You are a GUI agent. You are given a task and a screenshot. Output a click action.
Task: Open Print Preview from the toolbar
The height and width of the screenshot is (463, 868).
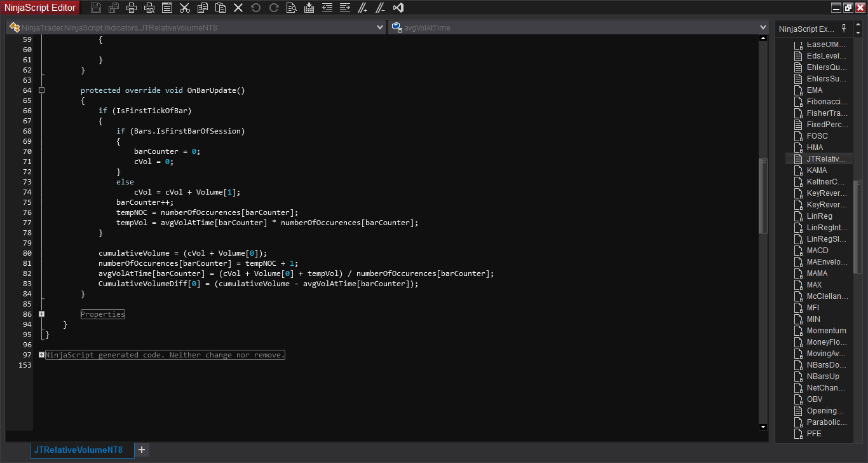(149, 8)
